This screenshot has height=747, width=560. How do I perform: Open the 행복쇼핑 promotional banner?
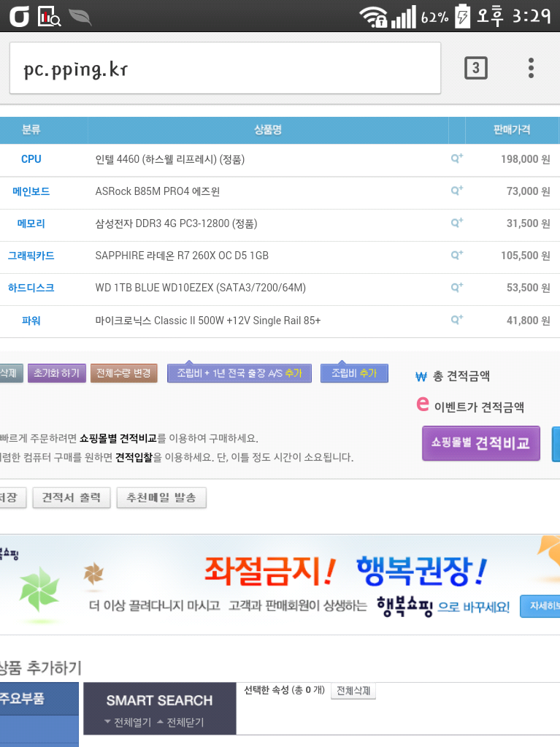pyautogui.click(x=280, y=584)
